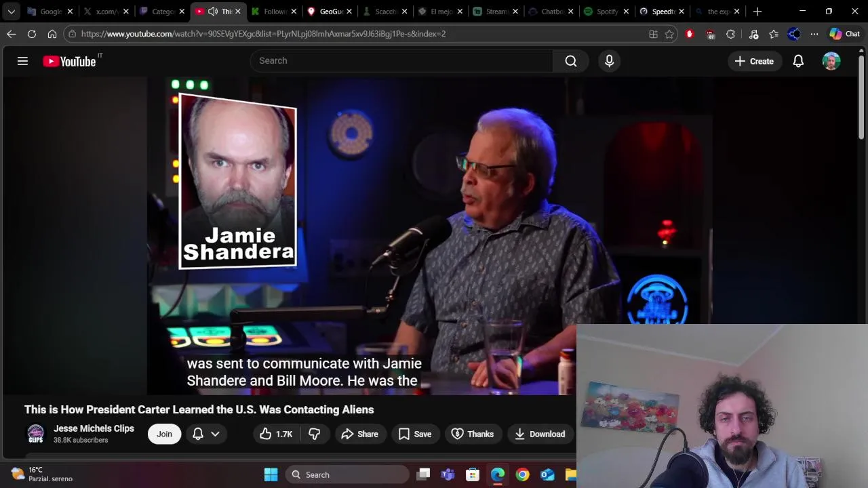Bookmark page with star icon
Screen dimensions: 868x488
click(x=669, y=34)
